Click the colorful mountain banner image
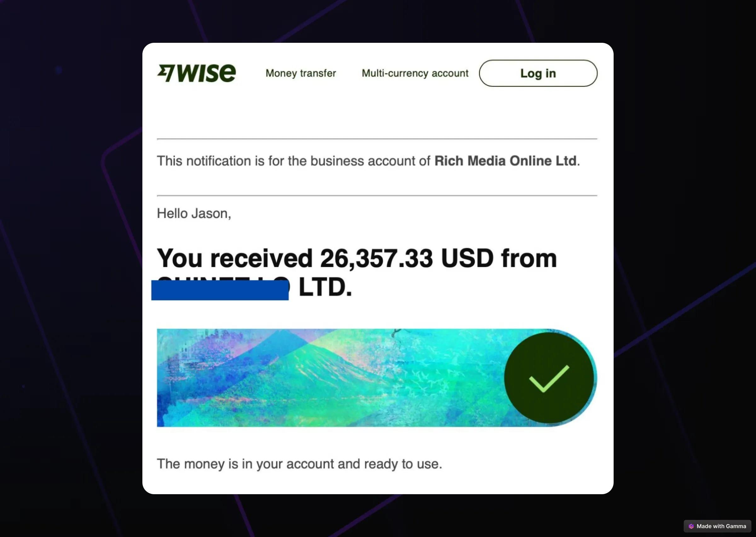 pyautogui.click(x=377, y=378)
